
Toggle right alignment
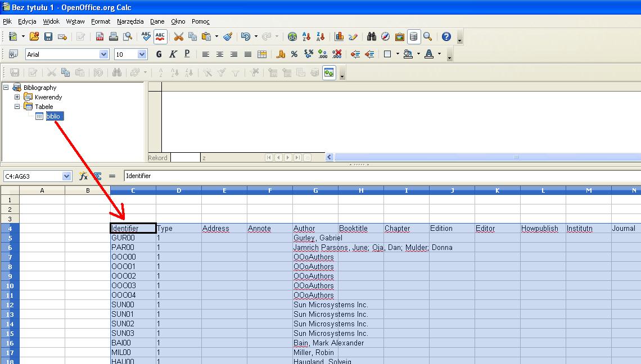click(x=234, y=54)
